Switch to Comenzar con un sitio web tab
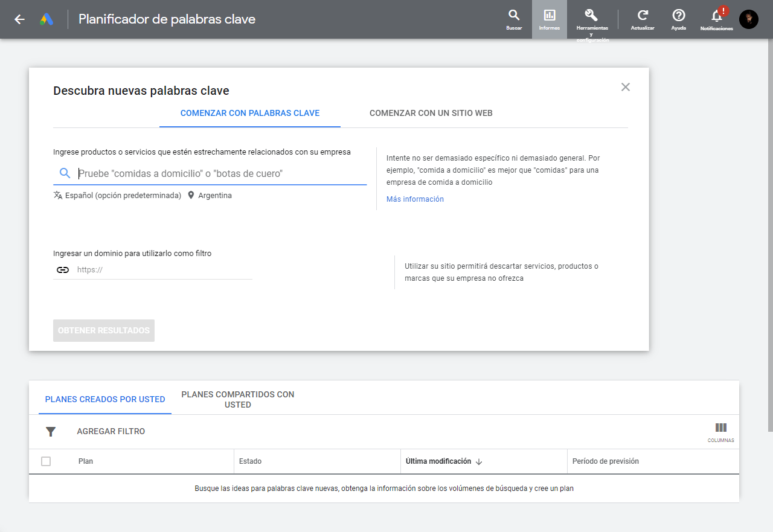773x532 pixels. 432,113
